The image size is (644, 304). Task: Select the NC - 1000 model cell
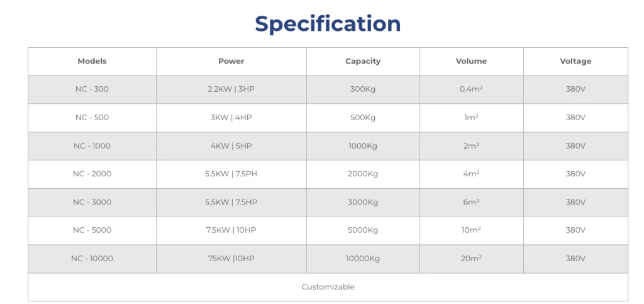[x=92, y=146]
